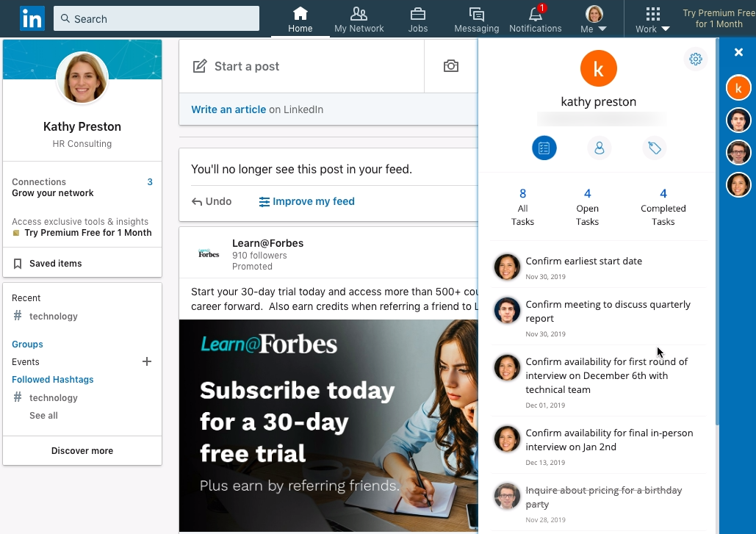Filter by Completed Tasks

click(663, 207)
